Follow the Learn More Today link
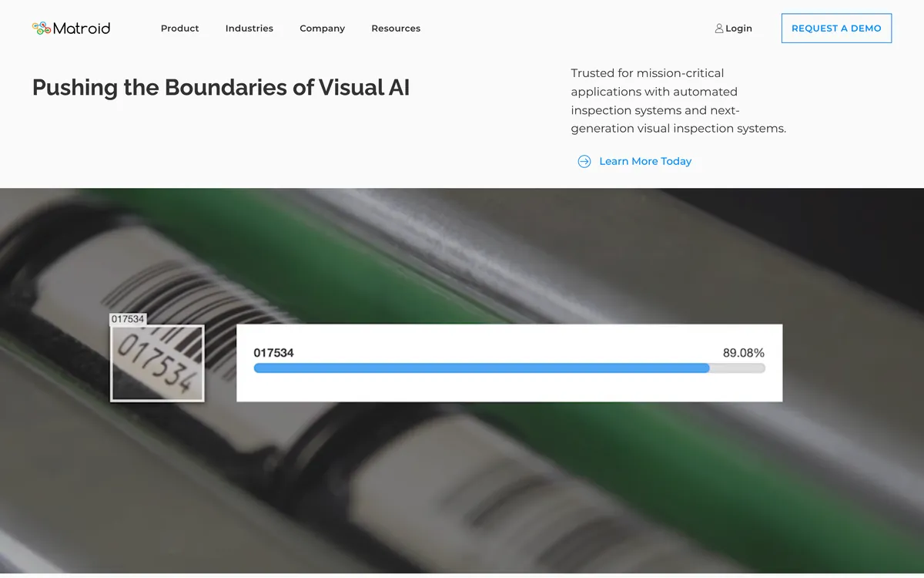This screenshot has width=924, height=578. click(645, 161)
